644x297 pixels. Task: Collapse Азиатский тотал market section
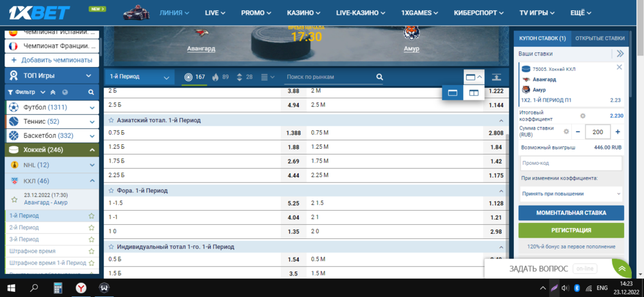point(500,120)
